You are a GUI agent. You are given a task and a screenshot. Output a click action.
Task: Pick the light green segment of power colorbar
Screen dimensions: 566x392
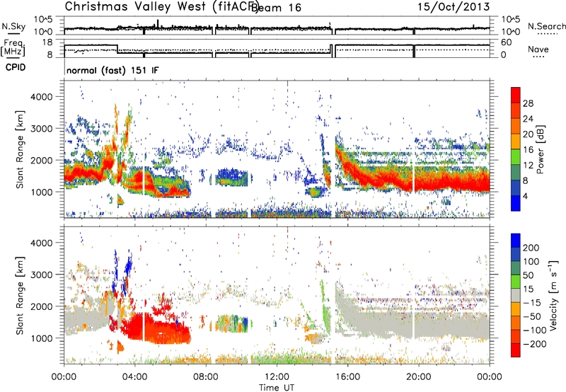(x=516, y=157)
